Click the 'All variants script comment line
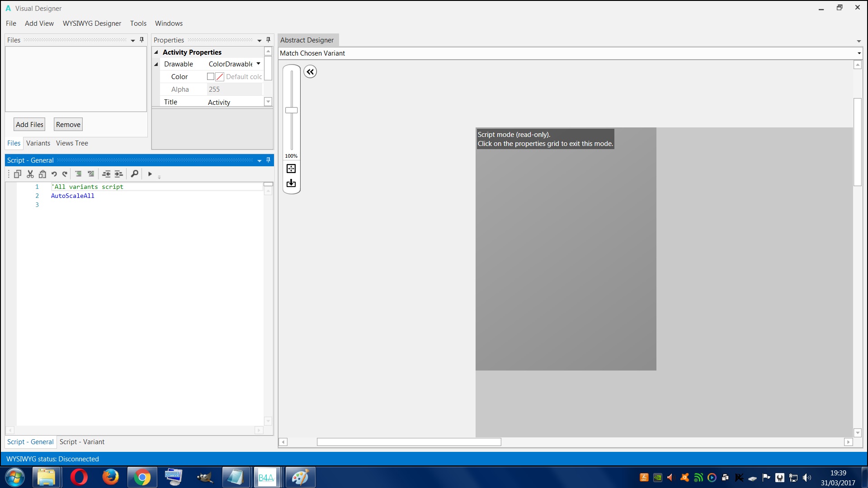 coord(87,187)
